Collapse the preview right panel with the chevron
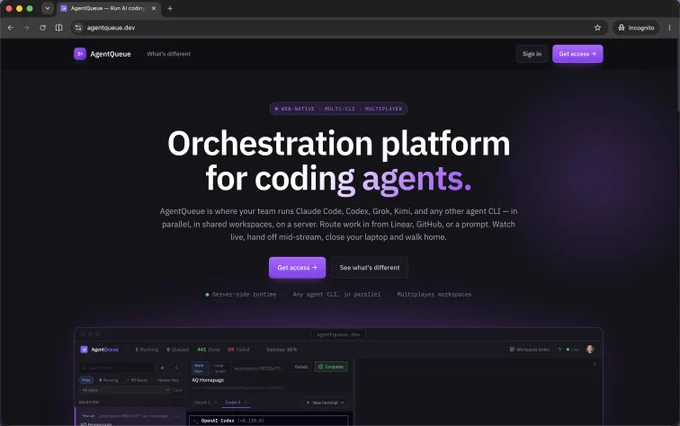This screenshot has height=426, width=680. 594,364
